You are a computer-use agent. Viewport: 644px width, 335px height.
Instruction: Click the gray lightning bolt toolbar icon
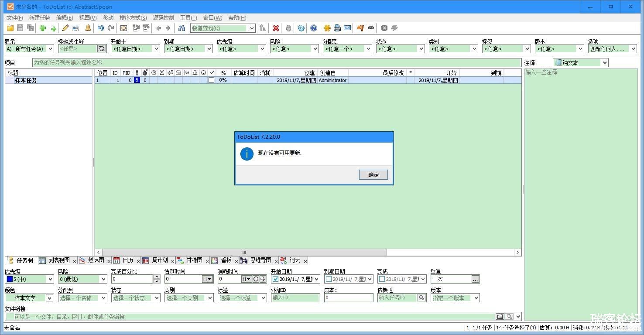coord(394,28)
